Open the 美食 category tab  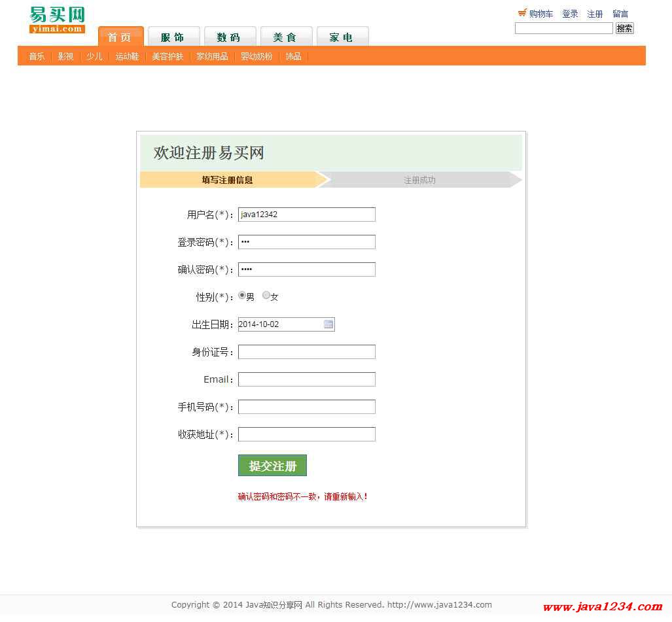tap(286, 37)
